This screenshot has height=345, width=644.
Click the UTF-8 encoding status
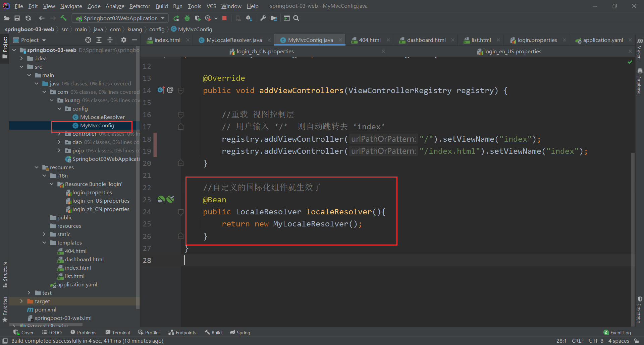596,341
